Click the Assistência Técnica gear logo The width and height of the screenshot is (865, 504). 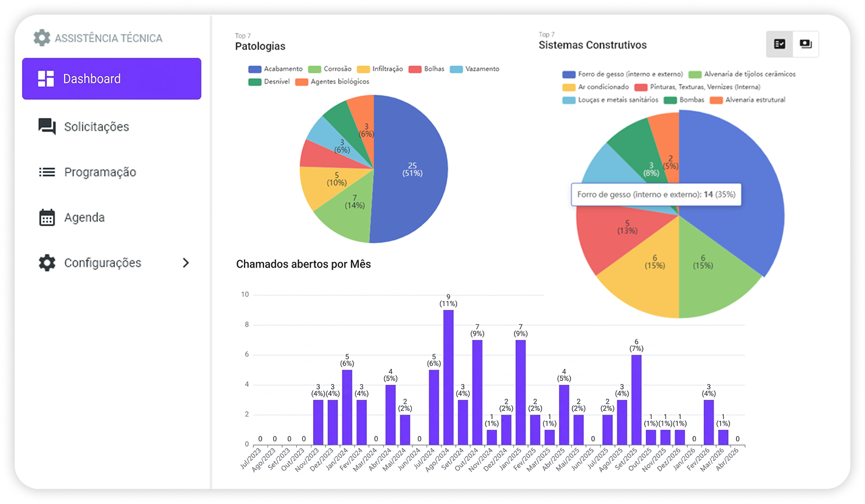(x=41, y=37)
